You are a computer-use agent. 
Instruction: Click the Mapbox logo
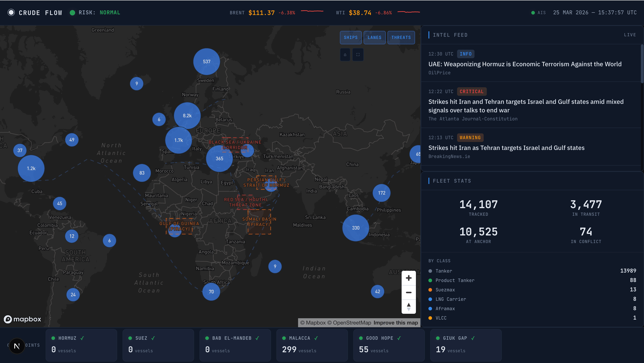tap(22, 319)
